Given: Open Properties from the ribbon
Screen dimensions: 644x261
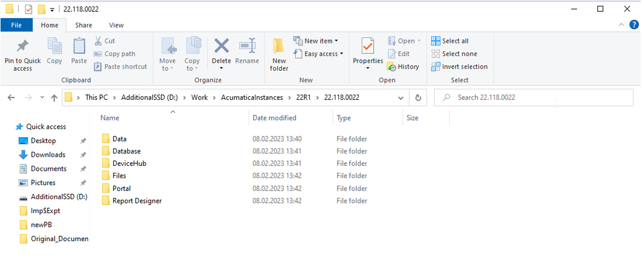Looking at the screenshot, I should pos(368,46).
